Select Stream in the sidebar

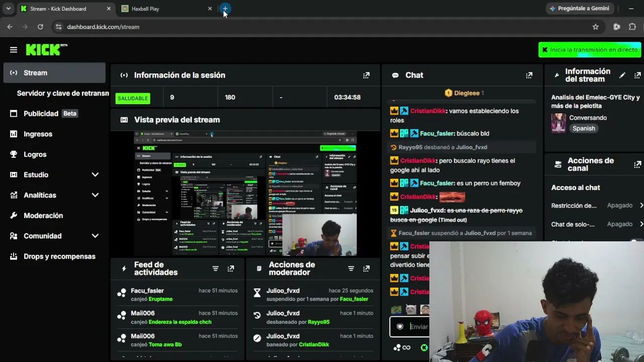[54, 73]
